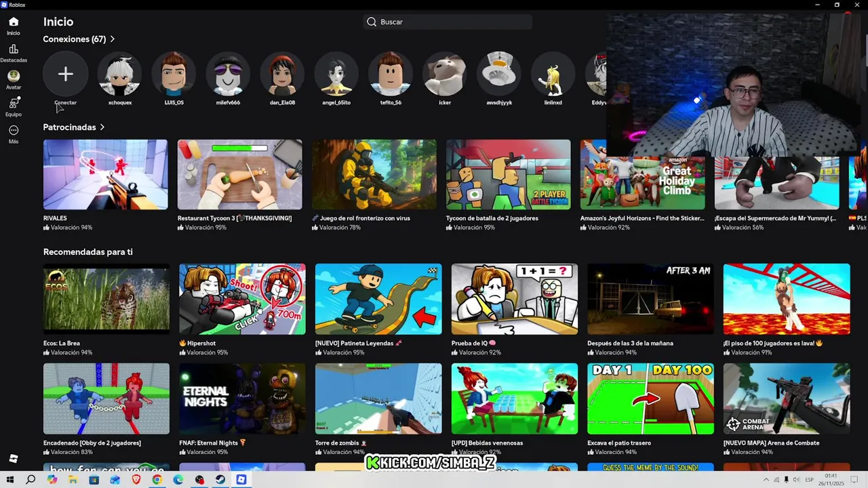The height and width of the screenshot is (488, 868).
Task: Open angel_65ito friend avatar
Action: point(336,74)
